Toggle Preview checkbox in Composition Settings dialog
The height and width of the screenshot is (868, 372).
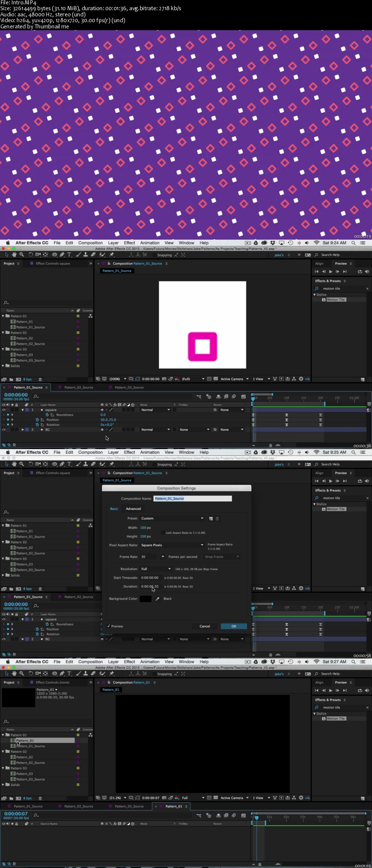(x=109, y=626)
